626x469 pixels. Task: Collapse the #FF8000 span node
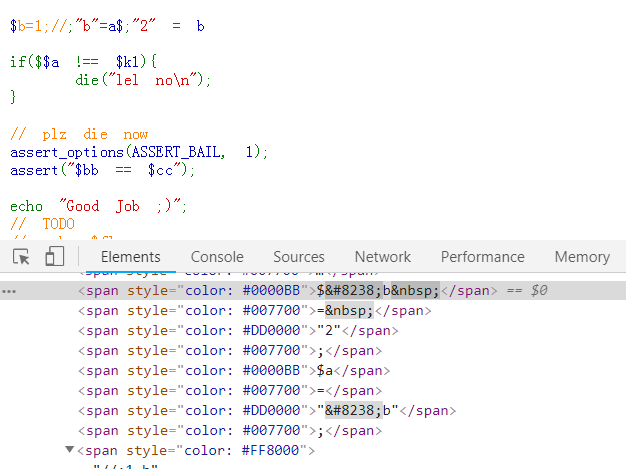(69, 450)
